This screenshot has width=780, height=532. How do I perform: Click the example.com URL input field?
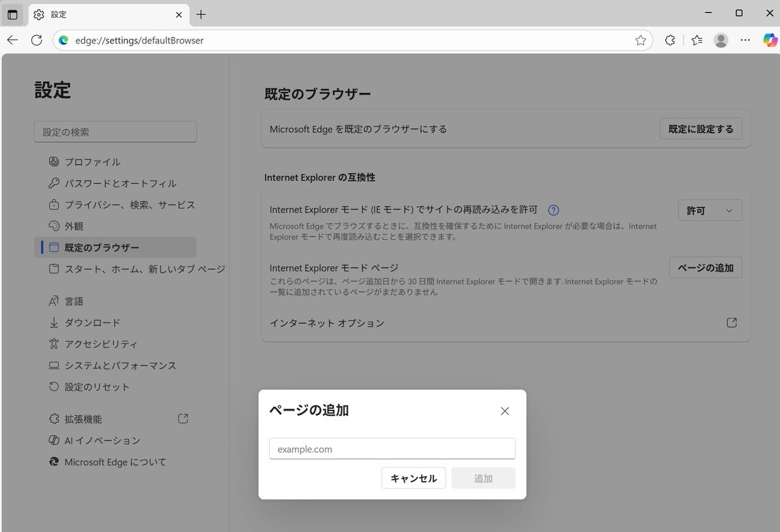point(392,449)
